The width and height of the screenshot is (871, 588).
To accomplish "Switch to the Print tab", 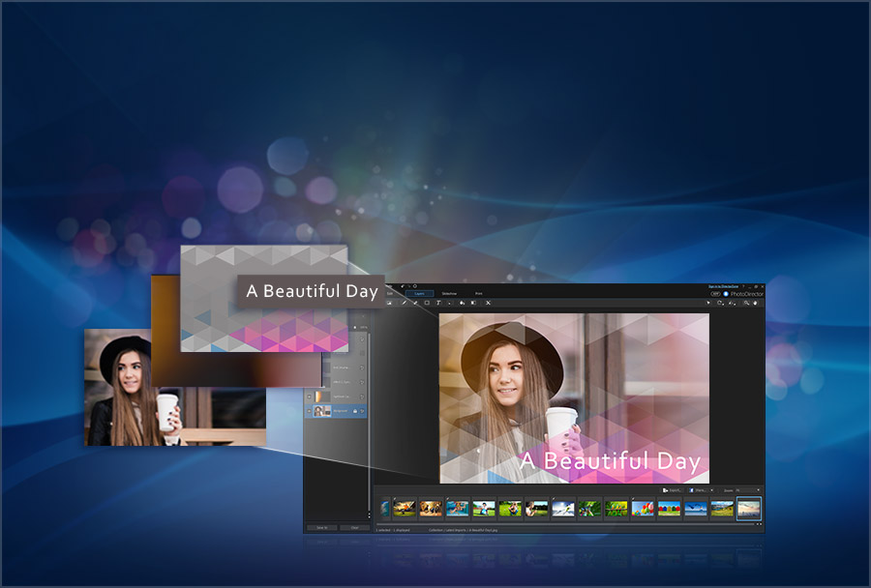I will (479, 293).
